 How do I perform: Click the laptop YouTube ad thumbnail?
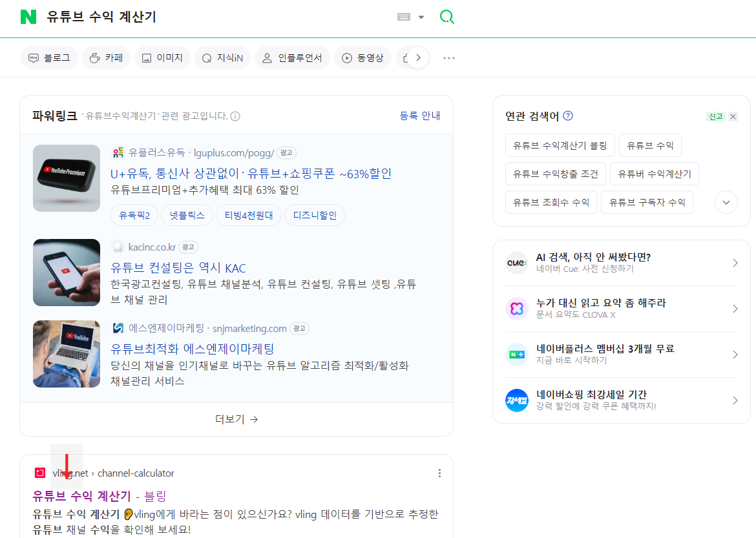tap(67, 354)
